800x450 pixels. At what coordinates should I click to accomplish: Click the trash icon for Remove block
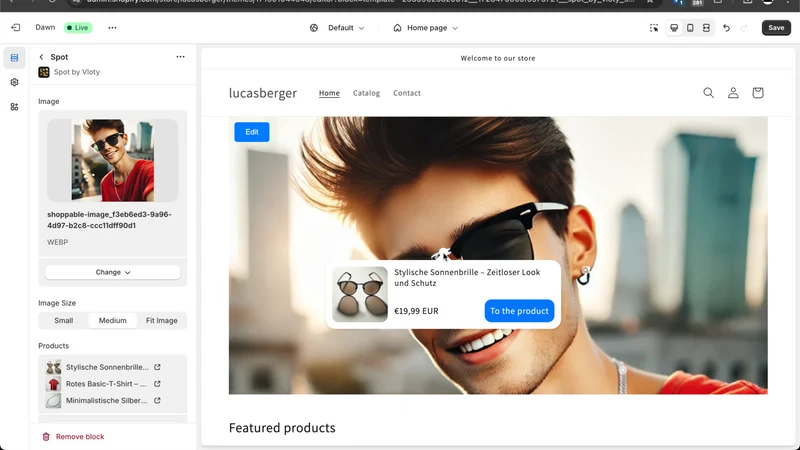[46, 437]
